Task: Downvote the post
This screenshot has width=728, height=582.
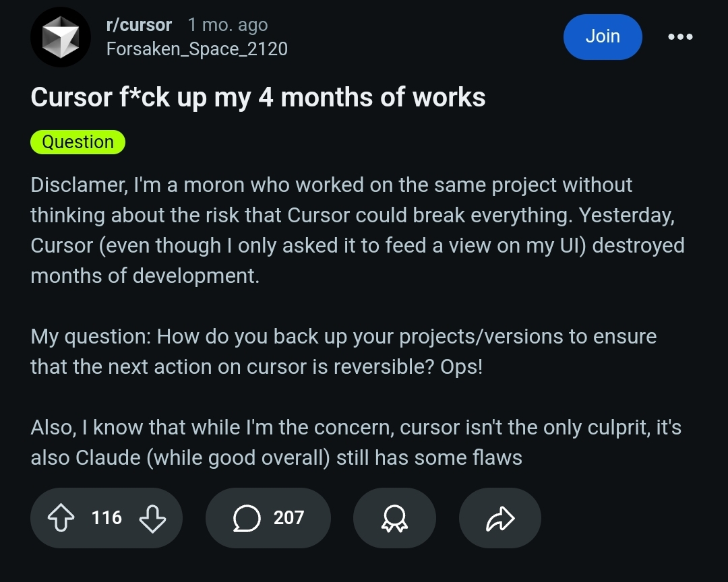Action: point(152,518)
